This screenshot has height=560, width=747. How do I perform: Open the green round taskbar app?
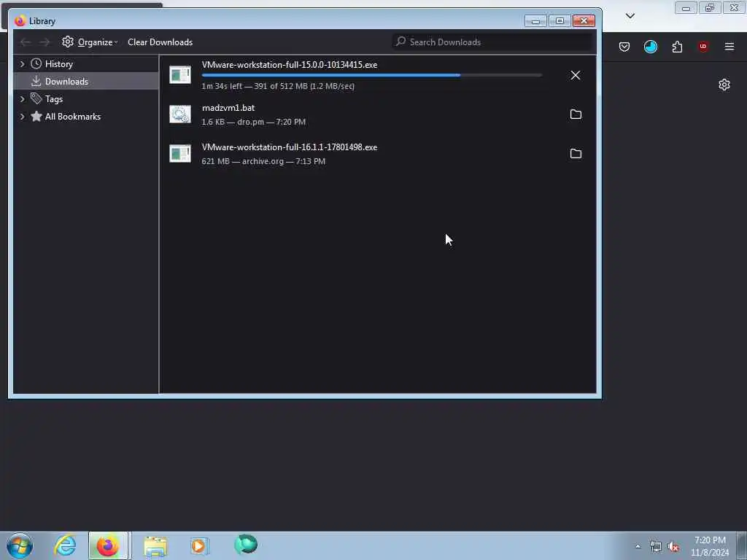pos(246,544)
